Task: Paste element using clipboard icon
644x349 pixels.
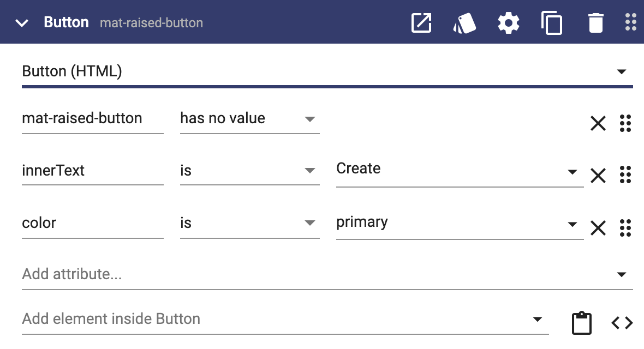Action: click(582, 323)
